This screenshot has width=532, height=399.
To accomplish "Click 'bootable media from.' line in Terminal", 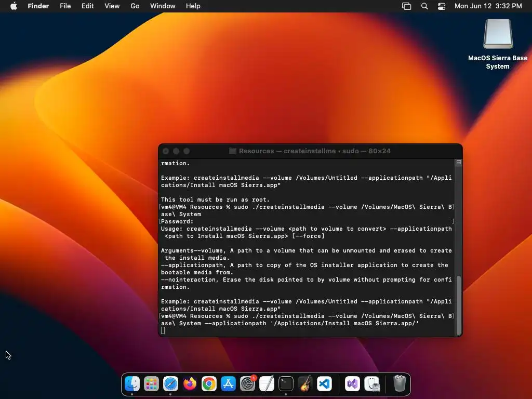I will [x=197, y=272].
